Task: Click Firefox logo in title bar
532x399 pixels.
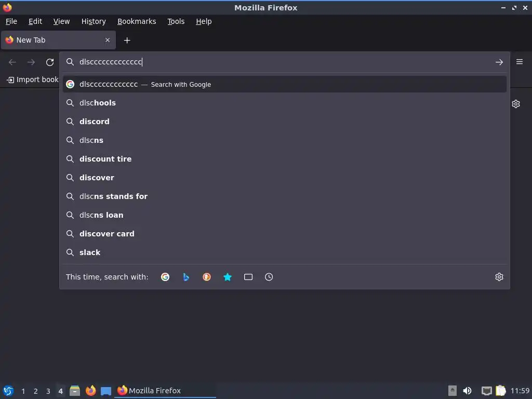Action: [x=7, y=7]
